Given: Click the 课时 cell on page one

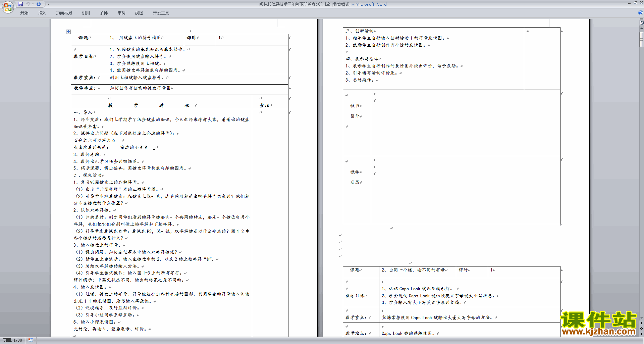Looking at the screenshot, I should [200, 40].
